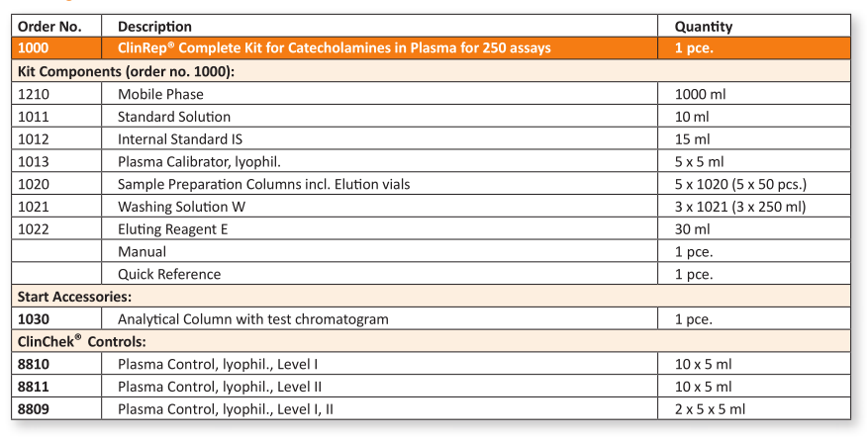Select the Description column header
Screen dimensions: 868x439
(x=154, y=27)
